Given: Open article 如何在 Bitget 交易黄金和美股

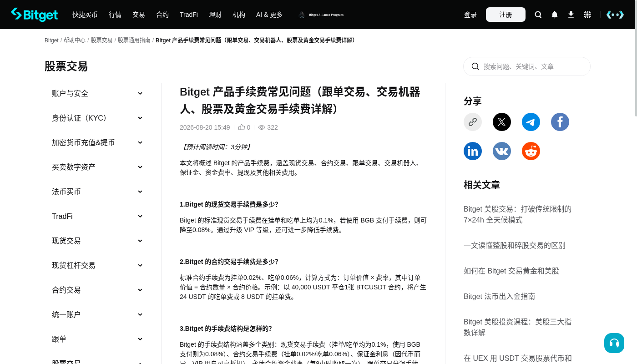Looking at the screenshot, I should coord(511,271).
